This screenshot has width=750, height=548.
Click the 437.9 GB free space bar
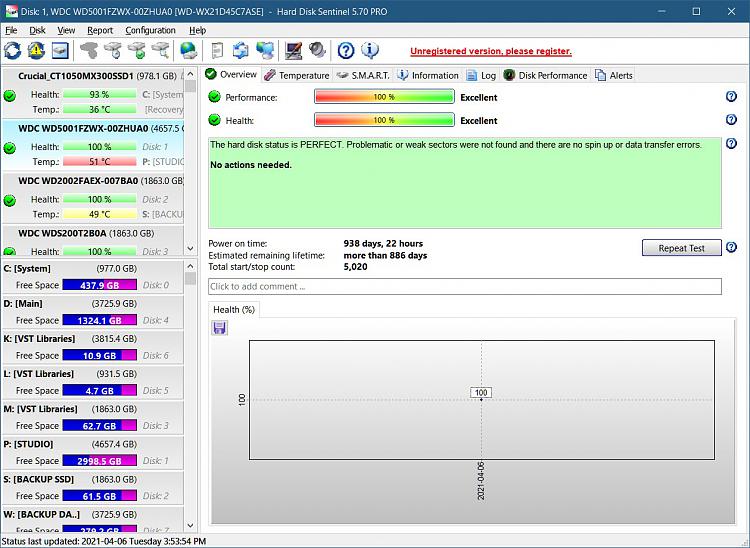tap(99, 285)
